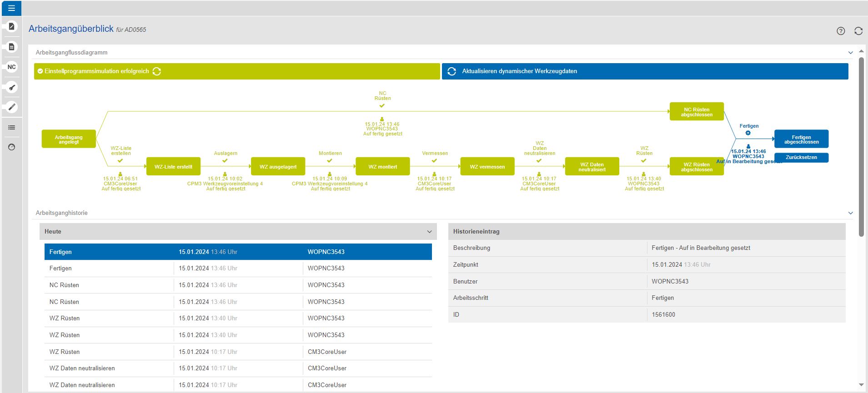
Task: Open the NC sidebar icon
Action: pyautogui.click(x=12, y=67)
